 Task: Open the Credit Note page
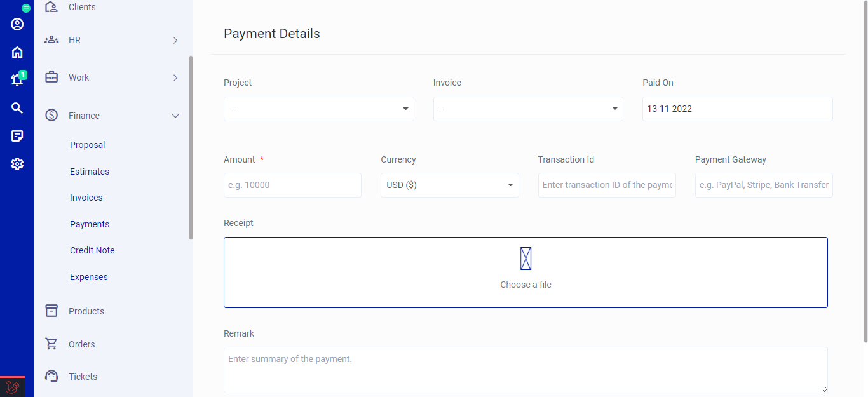pos(92,250)
